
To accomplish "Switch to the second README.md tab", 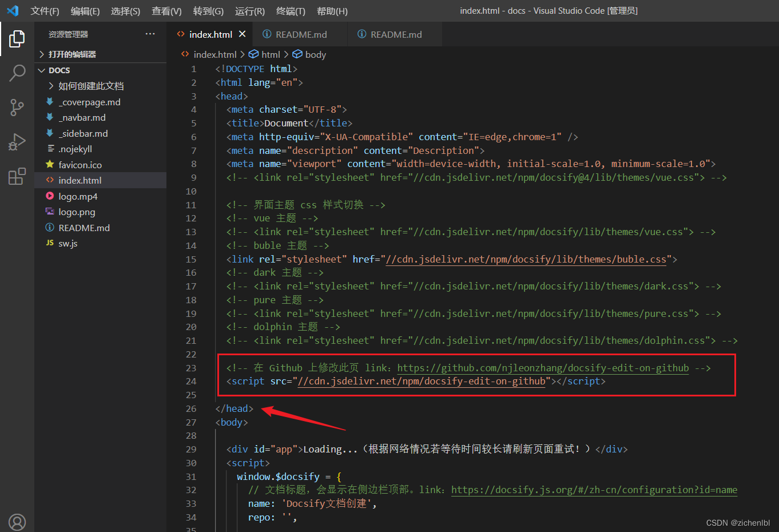I will pyautogui.click(x=395, y=34).
